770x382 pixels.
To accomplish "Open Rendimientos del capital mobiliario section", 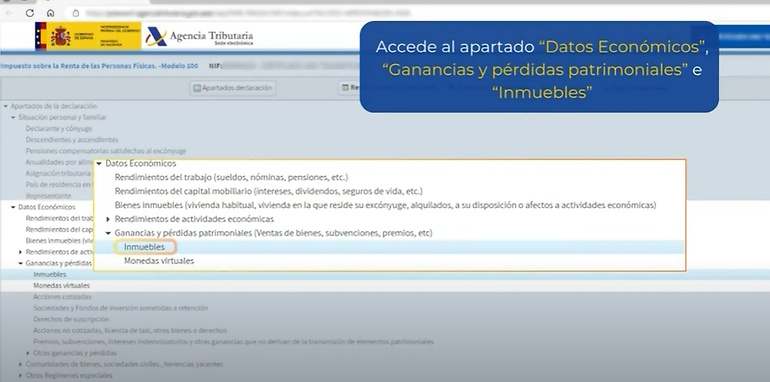I will [269, 191].
